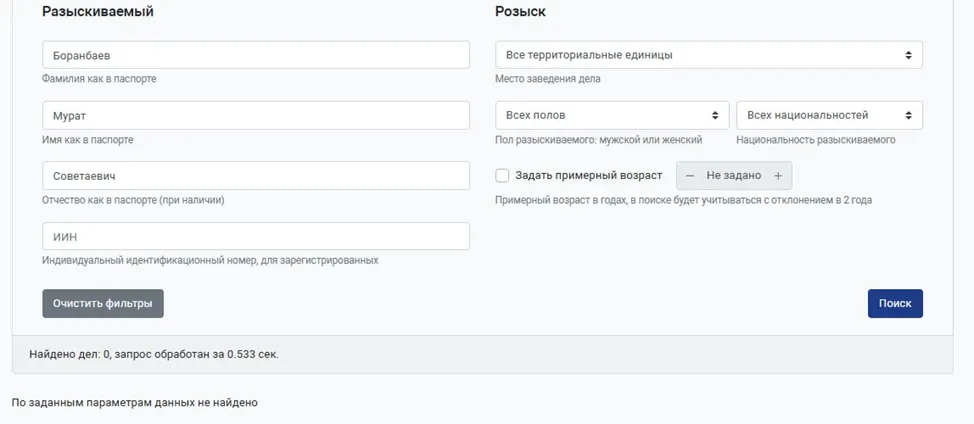The image size is (974, 424).
Task: Select the patronymic field with 'Советаевич'
Action: [x=256, y=176]
